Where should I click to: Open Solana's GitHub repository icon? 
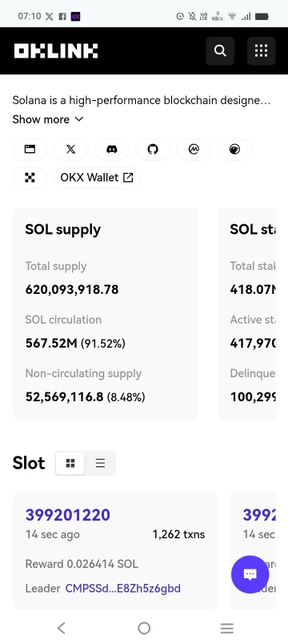click(x=153, y=150)
